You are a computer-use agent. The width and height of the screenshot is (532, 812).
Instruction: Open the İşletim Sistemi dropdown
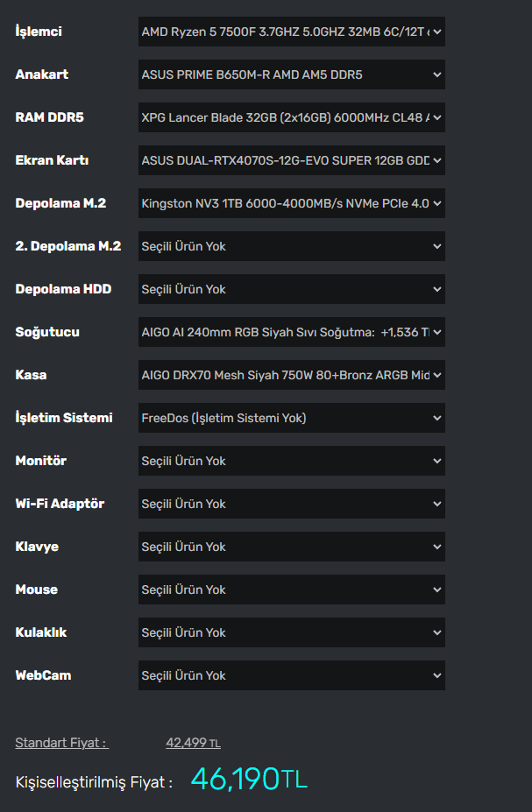coord(291,419)
